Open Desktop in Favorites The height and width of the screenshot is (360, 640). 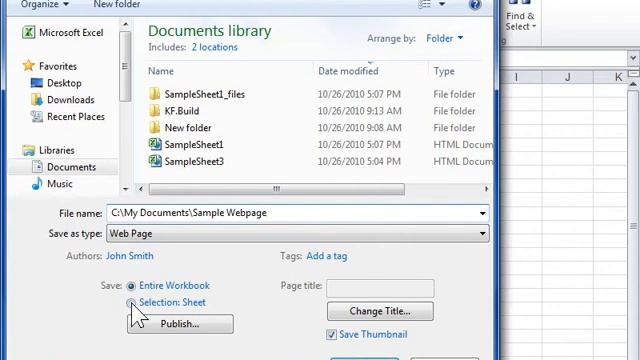pyautogui.click(x=64, y=83)
